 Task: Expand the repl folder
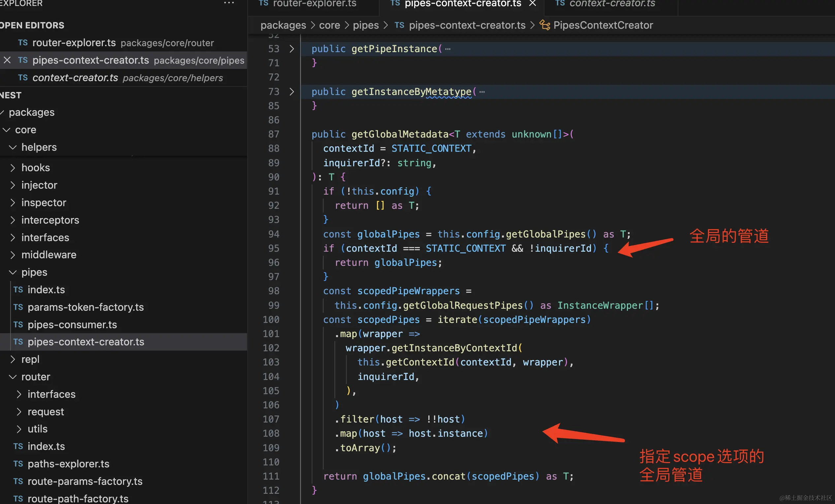pos(13,359)
